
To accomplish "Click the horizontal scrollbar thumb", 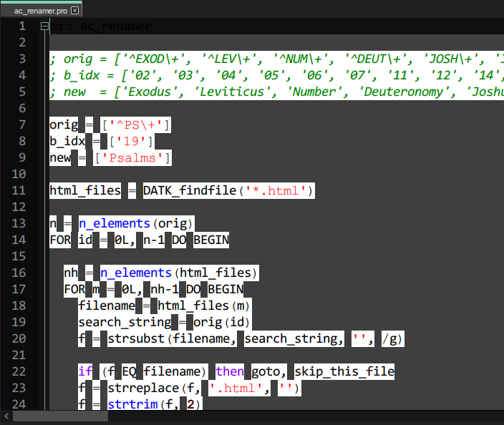I will point(60,416).
